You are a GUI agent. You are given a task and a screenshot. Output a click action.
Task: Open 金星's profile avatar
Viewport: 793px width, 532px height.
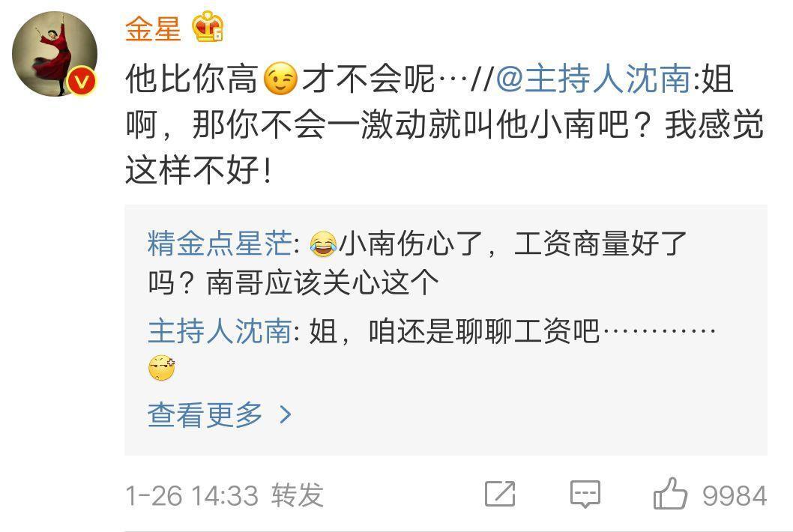tap(55, 53)
